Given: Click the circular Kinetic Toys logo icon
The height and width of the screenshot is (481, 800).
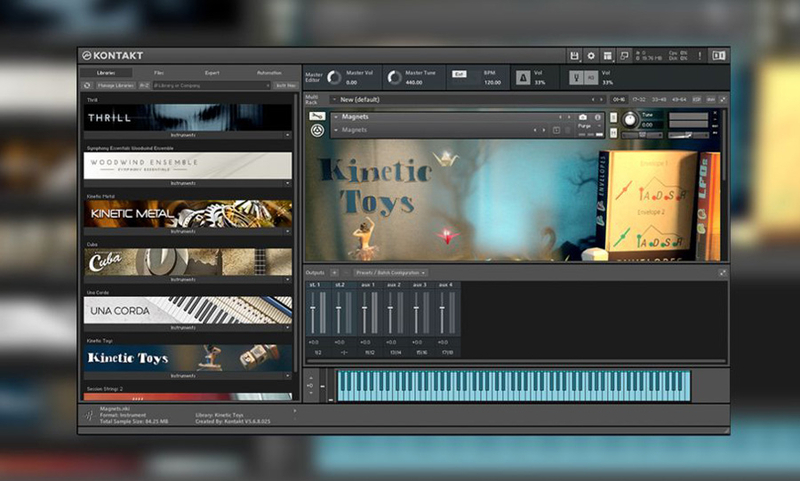Looking at the screenshot, I should [x=317, y=131].
